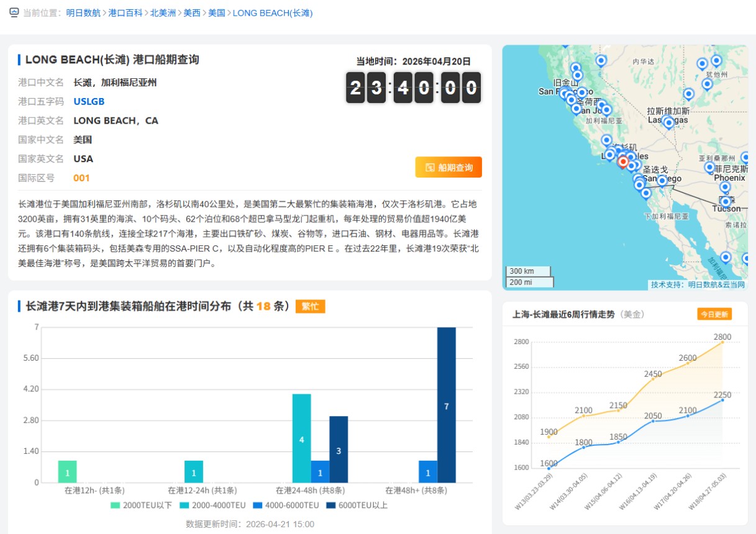Viewport: 756px width, 534px height.
Task: Click the red Long Beach map marker
Action: click(623, 161)
